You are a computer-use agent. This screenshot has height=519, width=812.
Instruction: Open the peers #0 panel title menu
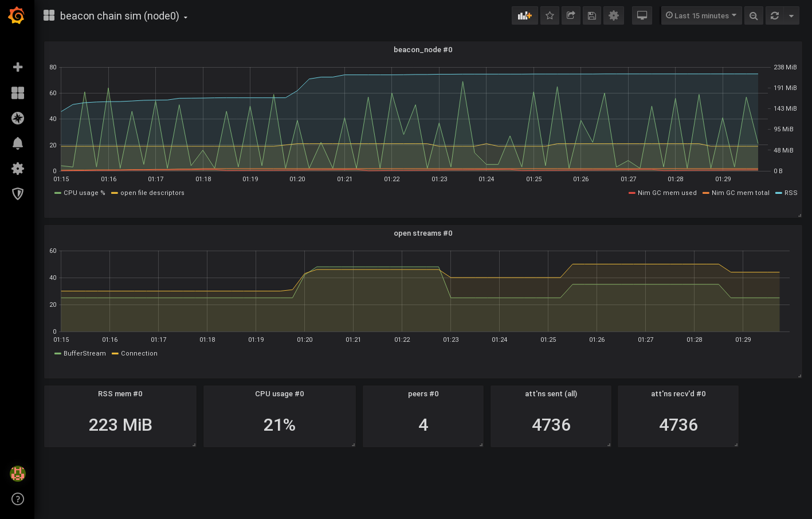tap(423, 394)
